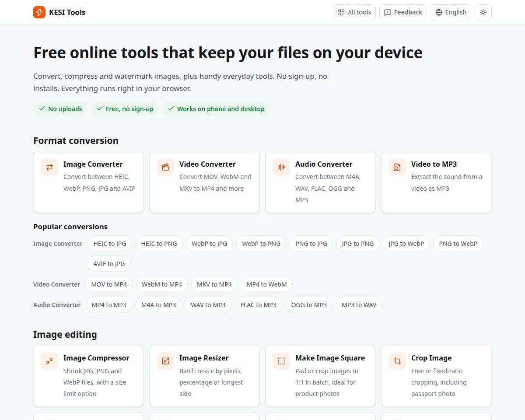This screenshot has width=525, height=420.
Task: Click the Format conversion section heading
Action: pyautogui.click(x=76, y=140)
